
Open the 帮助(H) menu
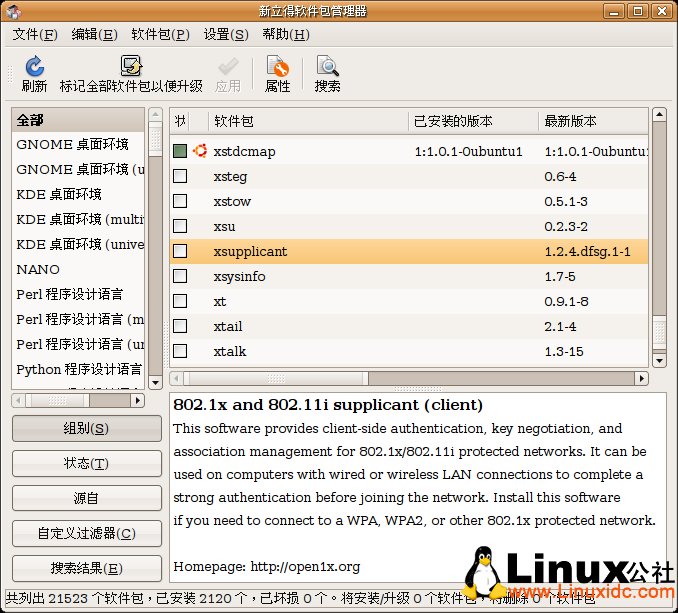[286, 34]
